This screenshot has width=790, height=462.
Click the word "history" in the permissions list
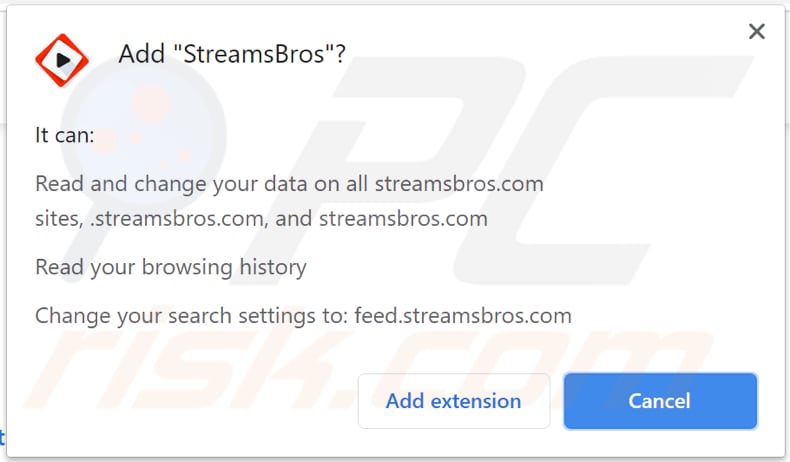coord(273,267)
